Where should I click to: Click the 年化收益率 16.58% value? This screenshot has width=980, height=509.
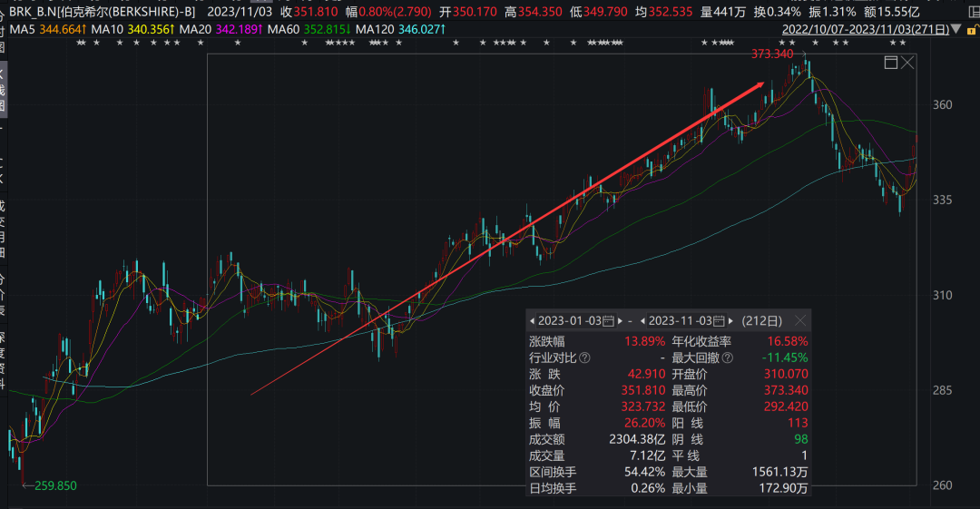(x=788, y=341)
